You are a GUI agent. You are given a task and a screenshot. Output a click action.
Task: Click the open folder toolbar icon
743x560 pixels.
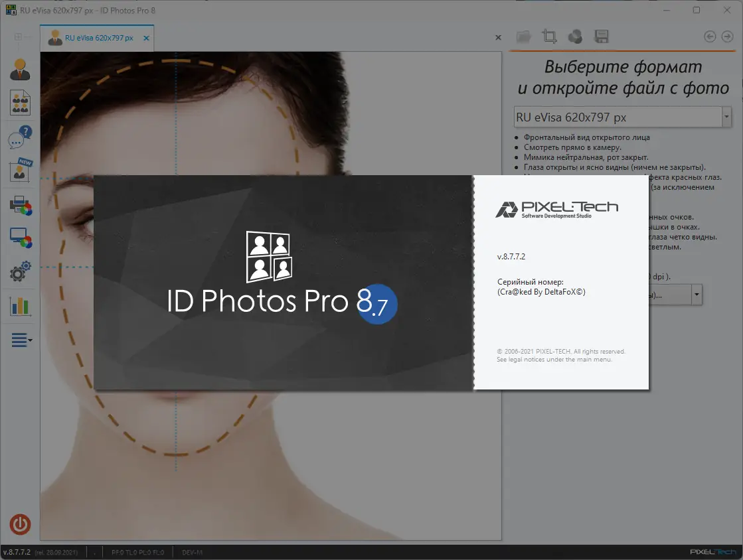tap(524, 36)
